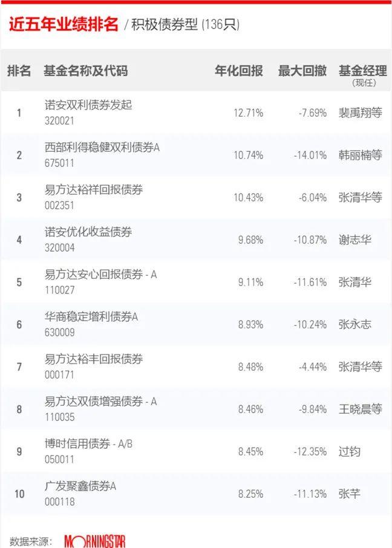Image resolution: width=392 pixels, height=548 pixels.
Task: Open fund 西部利得稳健双利债券A
Action: (x=102, y=147)
